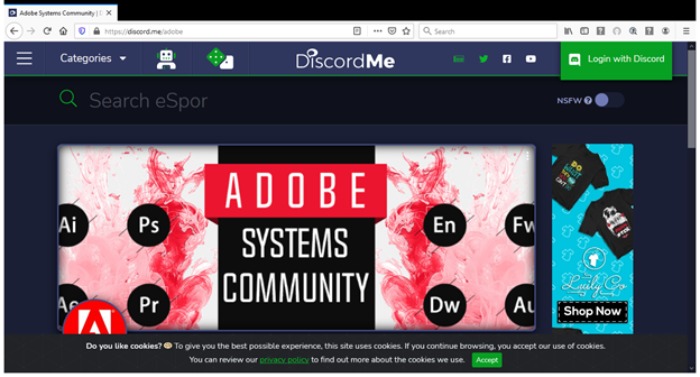Toggle the NSFW switch on
700x377 pixels.
(x=609, y=100)
